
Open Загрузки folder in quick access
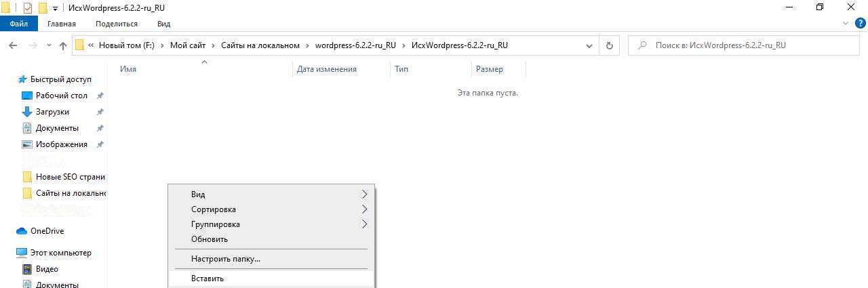(x=52, y=112)
